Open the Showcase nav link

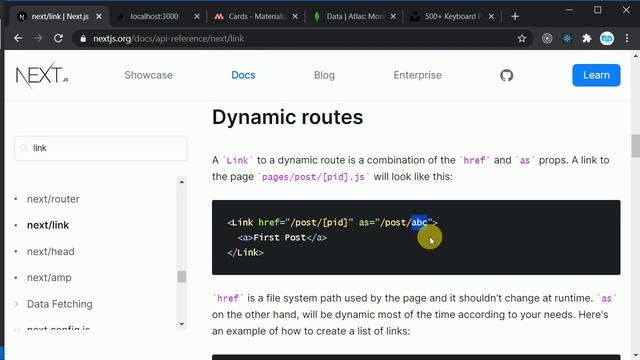(149, 75)
